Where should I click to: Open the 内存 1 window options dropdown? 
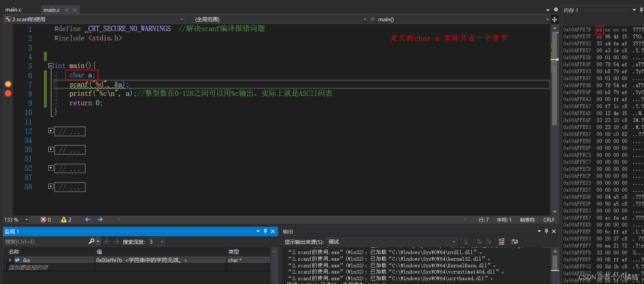click(x=634, y=10)
